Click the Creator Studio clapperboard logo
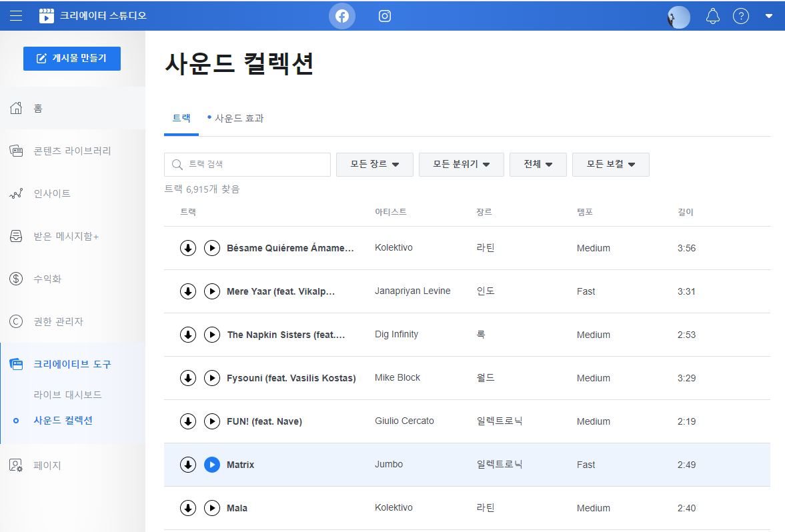 pyautogui.click(x=47, y=16)
